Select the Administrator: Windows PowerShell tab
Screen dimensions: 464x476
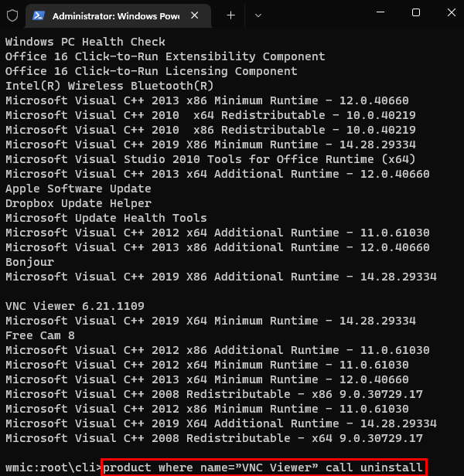pos(118,15)
